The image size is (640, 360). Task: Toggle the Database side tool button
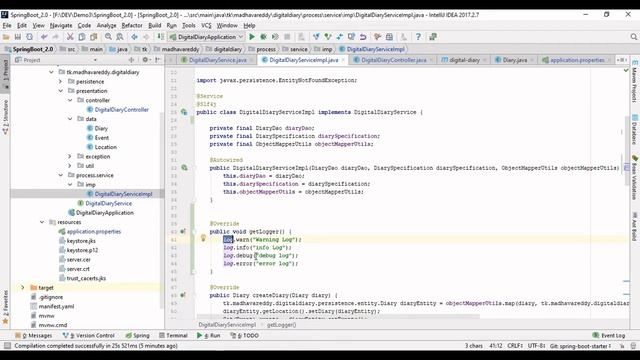(x=634, y=130)
